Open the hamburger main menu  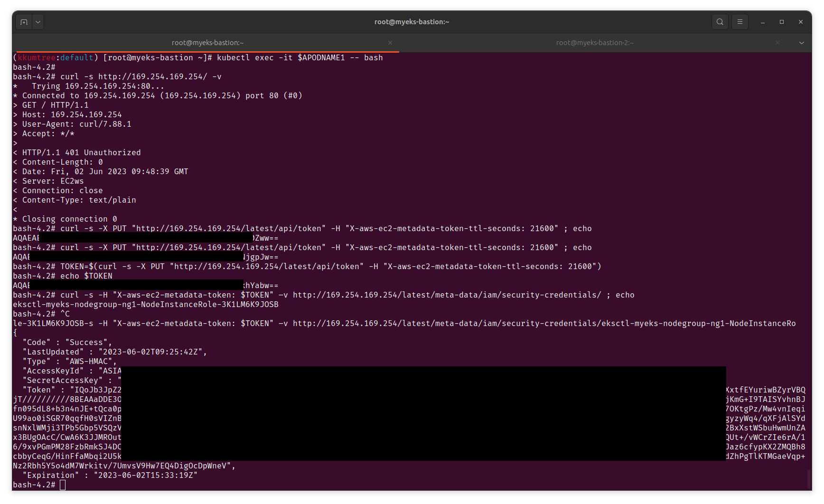740,22
